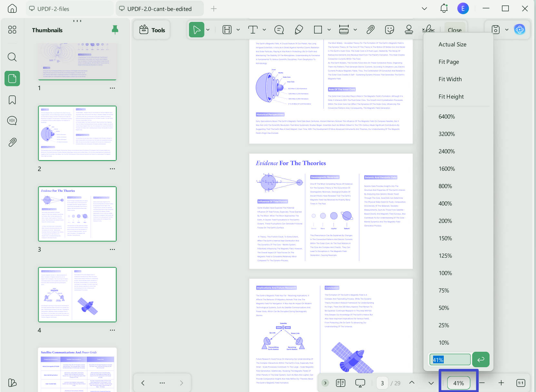Open the user account avatar E
This screenshot has width=536, height=392.
coord(463,9)
